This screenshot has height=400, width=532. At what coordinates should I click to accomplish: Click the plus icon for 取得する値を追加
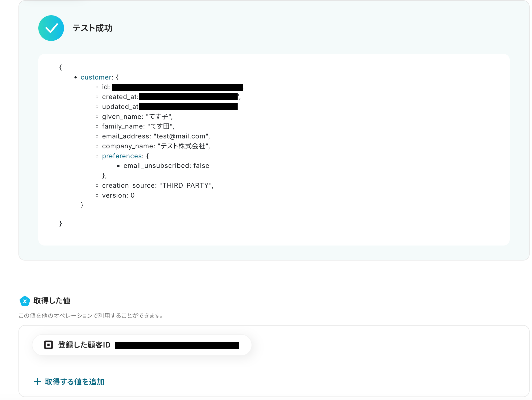point(38,382)
